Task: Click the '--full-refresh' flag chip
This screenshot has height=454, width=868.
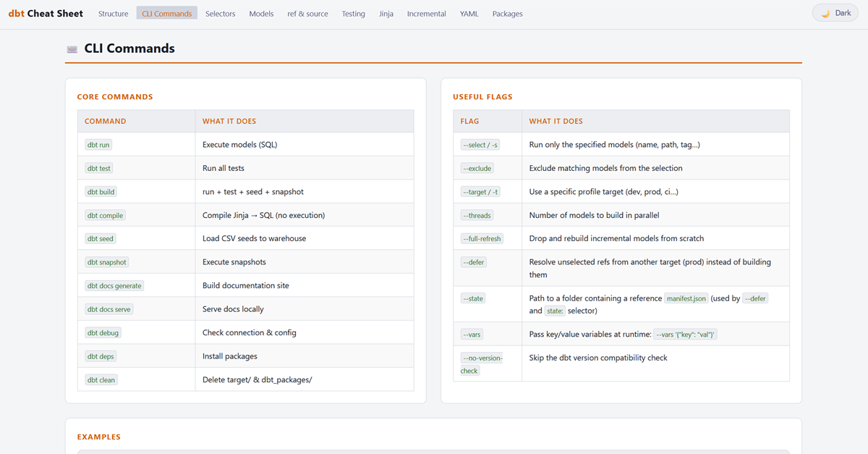Action: [x=482, y=238]
